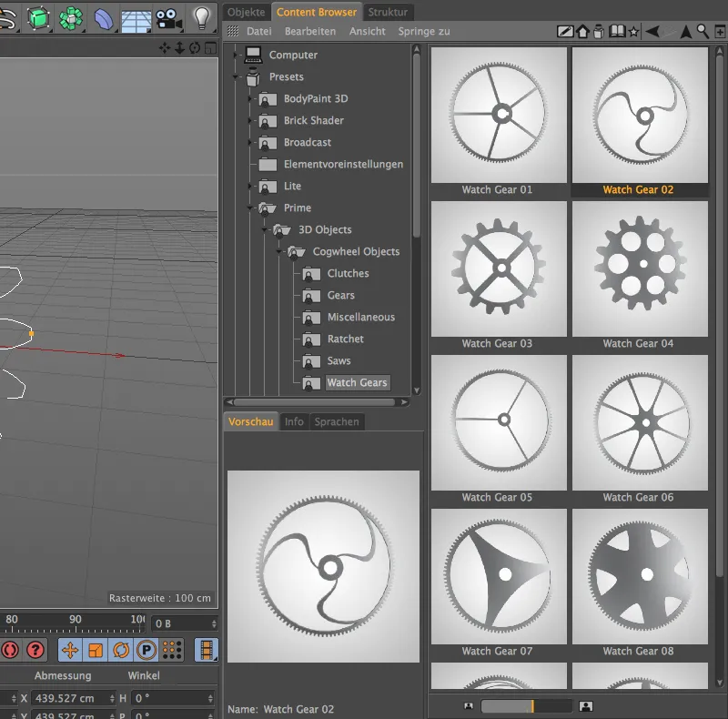
Task: Select the Gears folder
Action: (340, 295)
